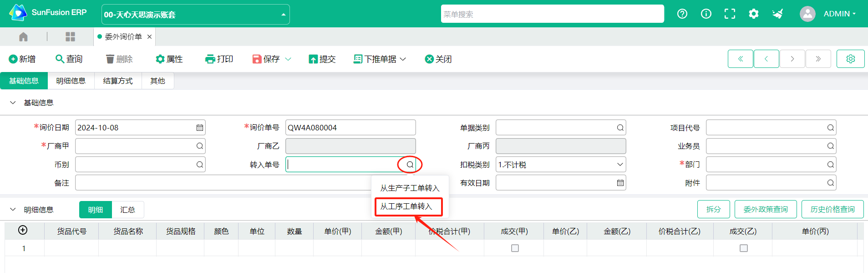Screen dimensions: 868x273
Task: Switch to the 结算方式 tab
Action: tap(118, 81)
